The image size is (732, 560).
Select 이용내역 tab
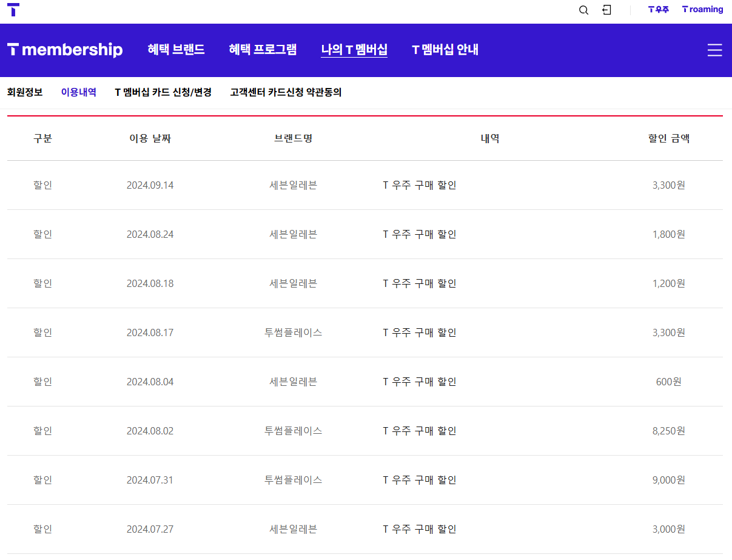pyautogui.click(x=79, y=93)
